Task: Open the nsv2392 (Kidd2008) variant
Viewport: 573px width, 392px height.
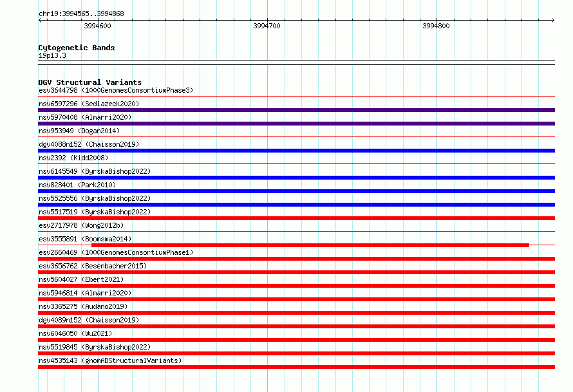Action: 73,158
